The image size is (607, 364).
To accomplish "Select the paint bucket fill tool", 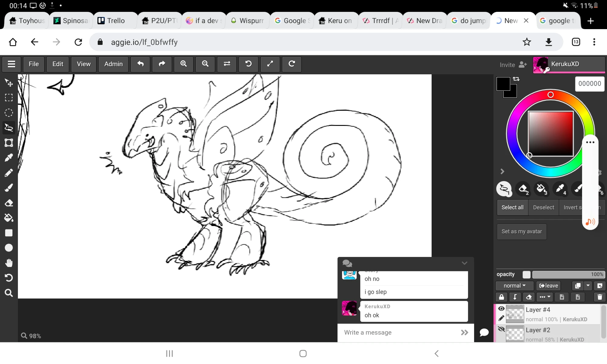I will (9, 218).
